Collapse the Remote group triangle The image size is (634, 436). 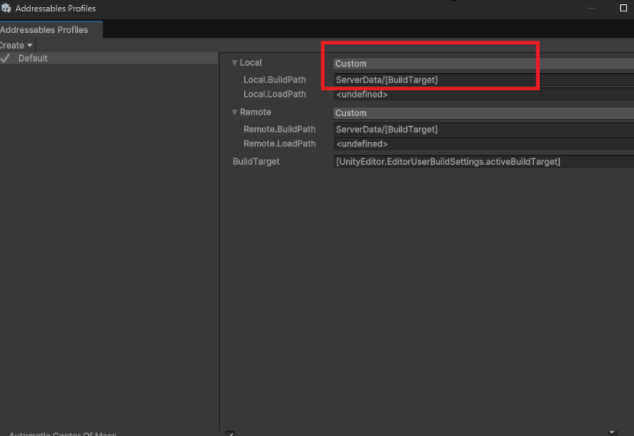[x=235, y=112]
